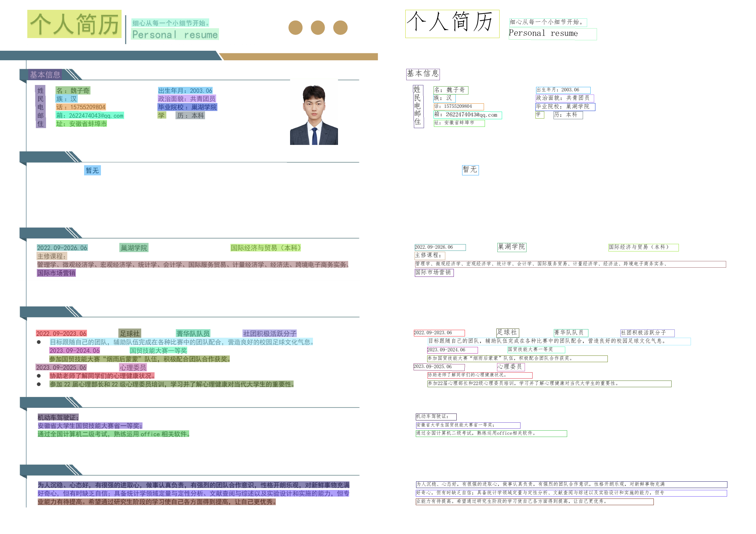Click the highlighted 个人简历 title on left
The width and height of the screenshot is (756, 534).
(74, 24)
